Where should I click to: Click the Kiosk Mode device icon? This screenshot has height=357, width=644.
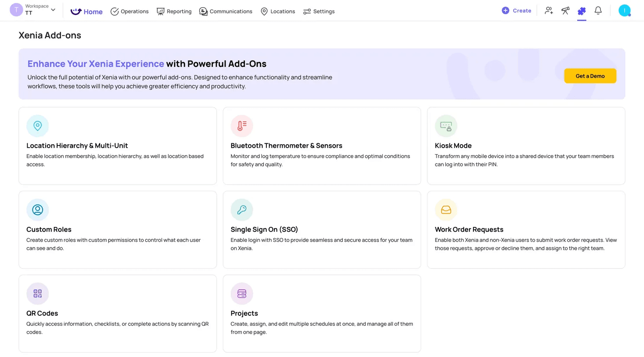446,126
